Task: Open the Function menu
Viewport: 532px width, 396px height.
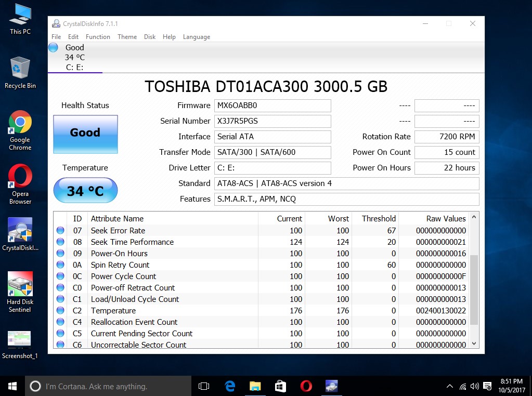Action: pos(98,37)
